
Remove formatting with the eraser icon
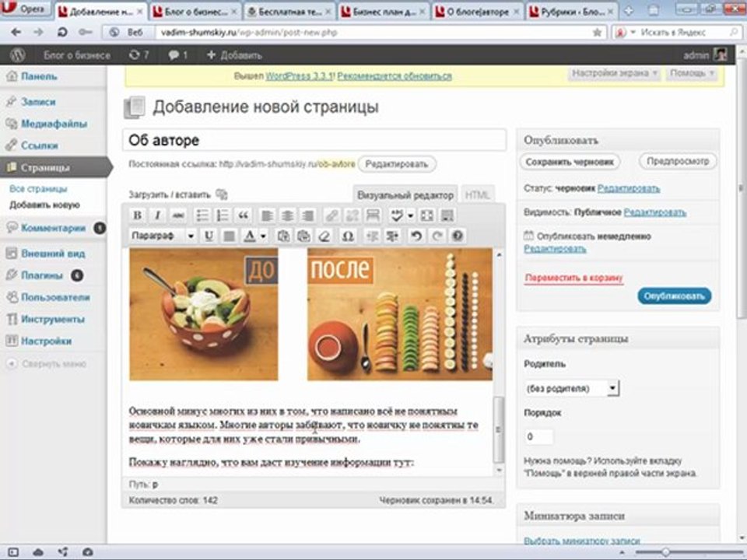tap(324, 236)
